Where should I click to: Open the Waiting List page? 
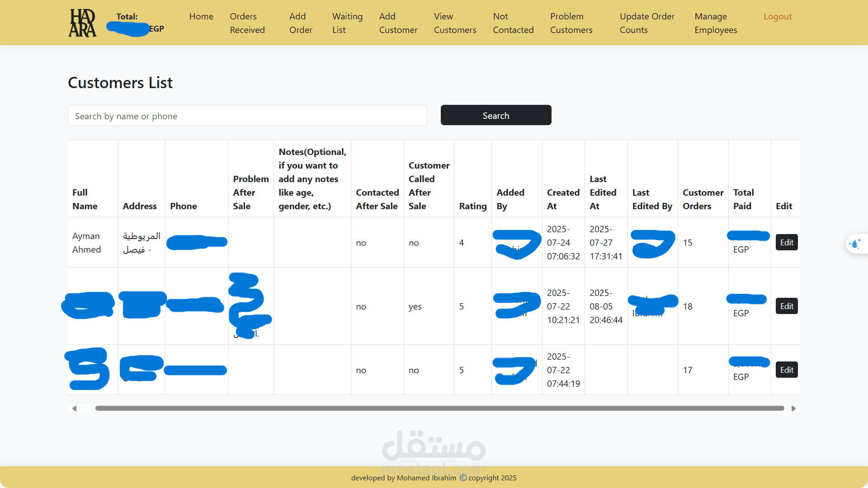tap(347, 23)
